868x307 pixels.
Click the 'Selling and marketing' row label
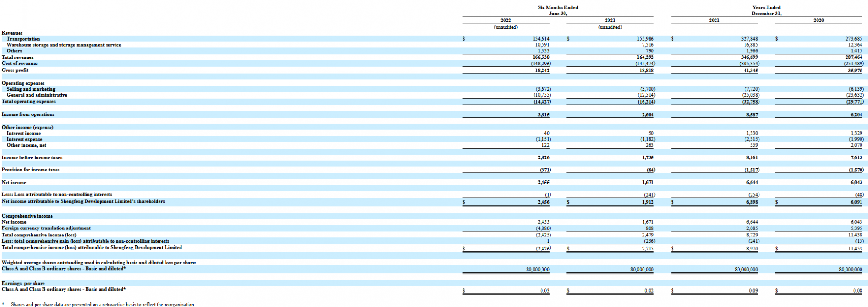point(31,89)
